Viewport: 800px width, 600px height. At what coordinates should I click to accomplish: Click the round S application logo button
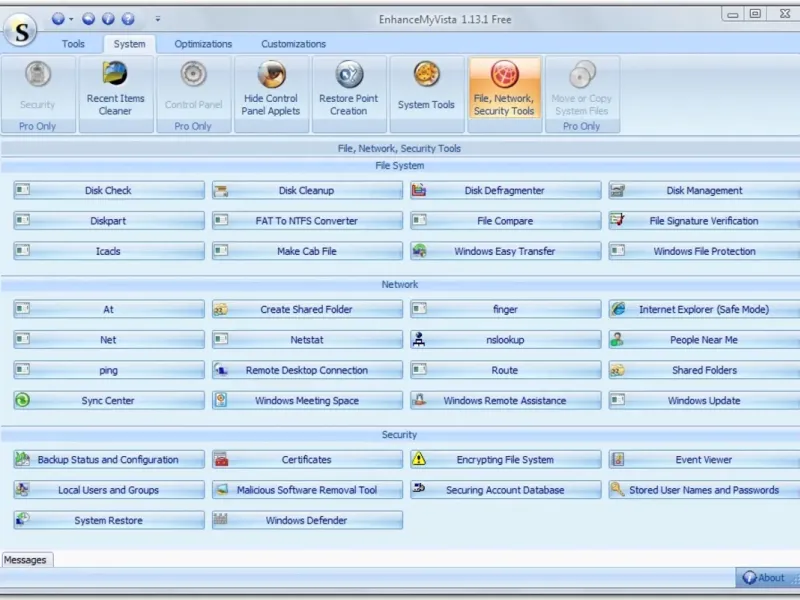22,30
